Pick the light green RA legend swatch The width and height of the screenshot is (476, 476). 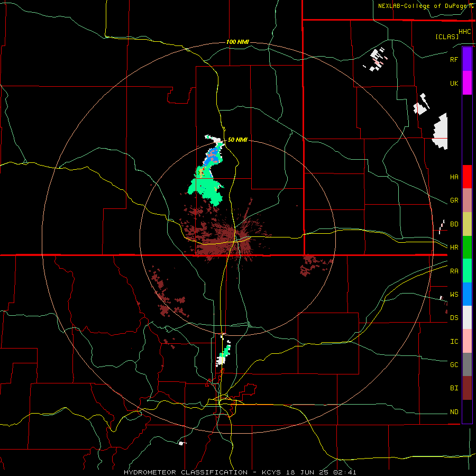click(x=467, y=271)
